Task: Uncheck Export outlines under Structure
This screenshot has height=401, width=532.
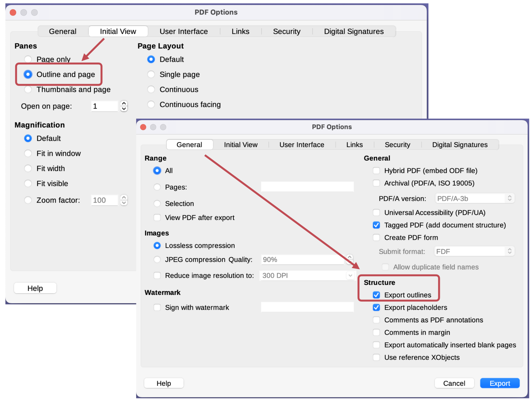Action: point(376,295)
